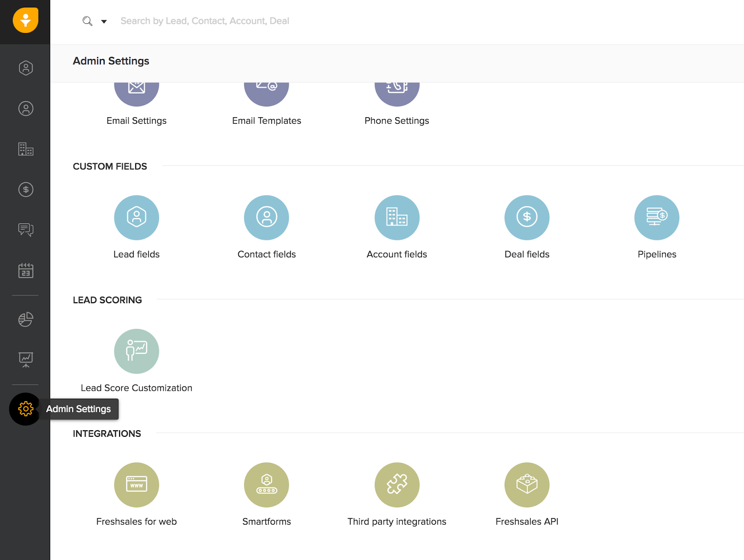Click the Phone Settings label
744x560 pixels.
pos(397,121)
